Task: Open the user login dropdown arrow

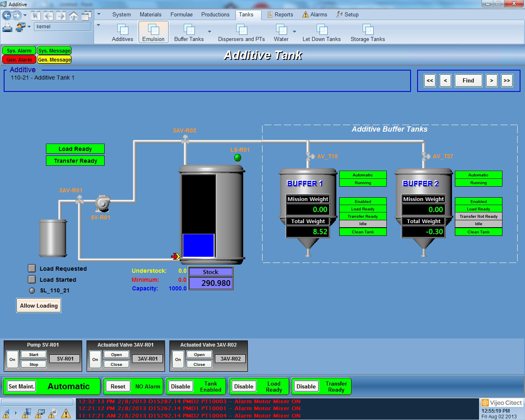Action: point(29,27)
